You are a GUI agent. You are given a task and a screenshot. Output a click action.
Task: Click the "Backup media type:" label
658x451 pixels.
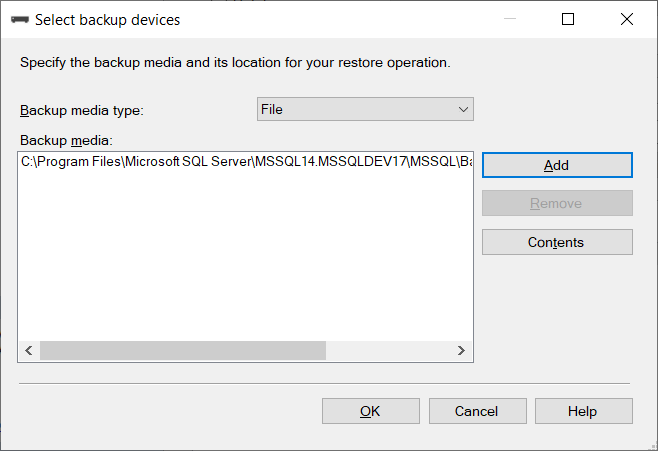click(x=82, y=110)
